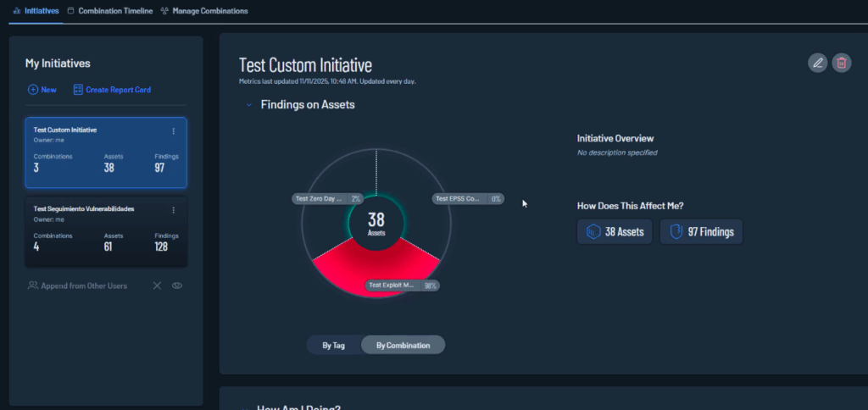Open the Manage Combinations tab
The width and height of the screenshot is (868, 410).
tap(204, 11)
